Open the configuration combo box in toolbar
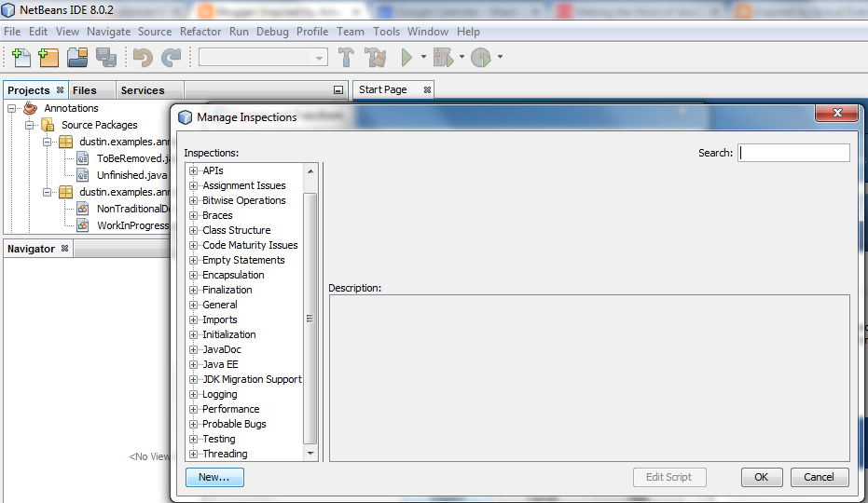The height and width of the screenshot is (503, 868). [263, 57]
